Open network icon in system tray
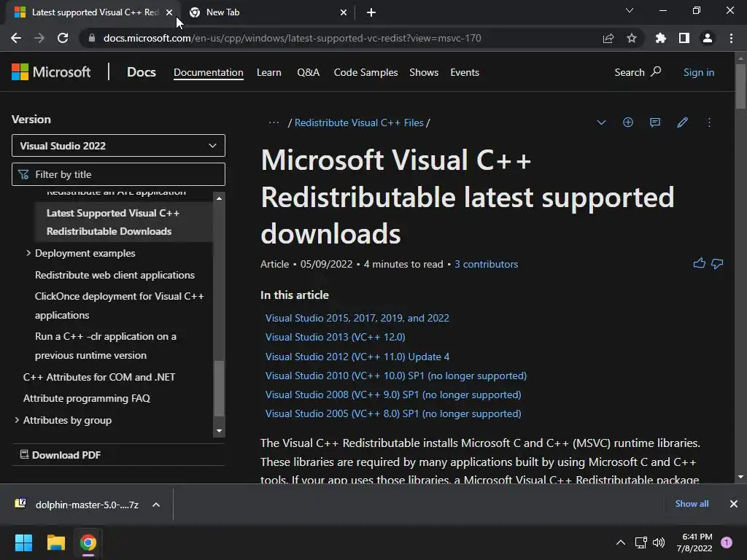 (640, 542)
